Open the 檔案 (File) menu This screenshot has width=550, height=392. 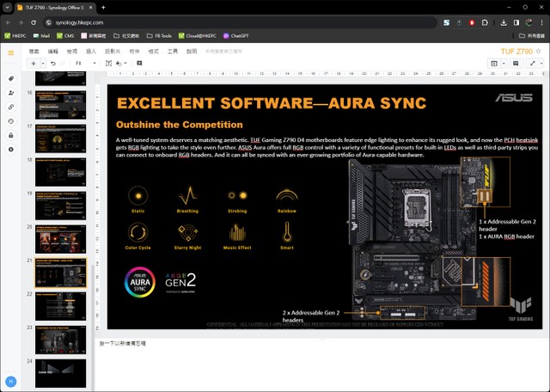click(x=34, y=52)
